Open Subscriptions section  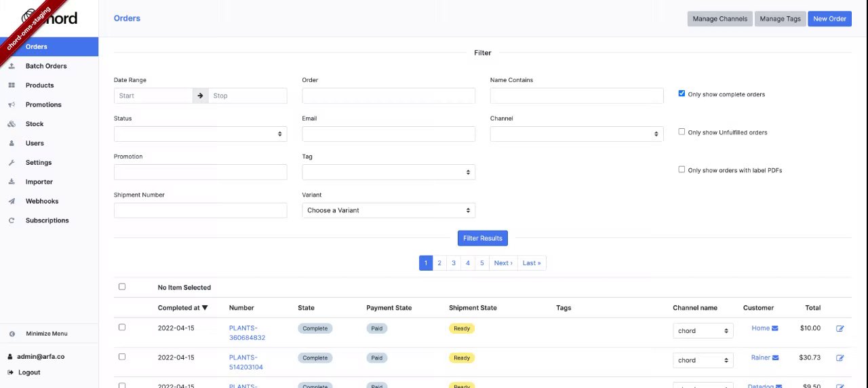[x=47, y=220]
